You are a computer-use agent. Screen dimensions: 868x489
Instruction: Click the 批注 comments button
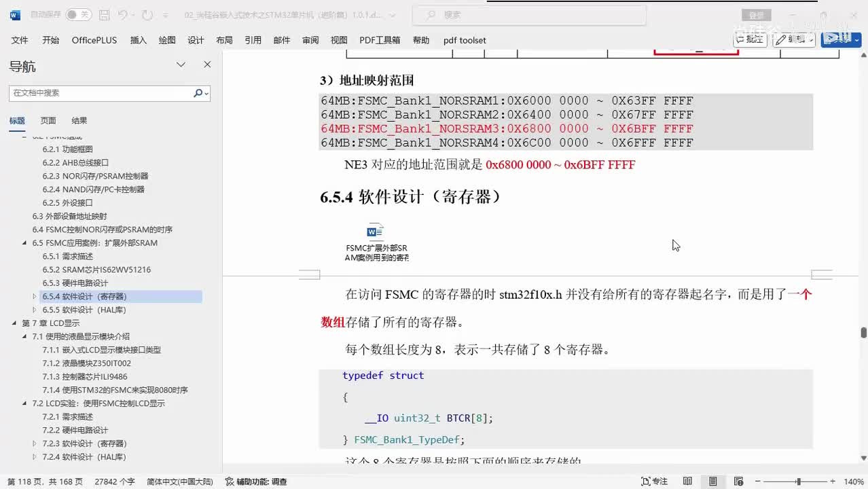point(750,39)
